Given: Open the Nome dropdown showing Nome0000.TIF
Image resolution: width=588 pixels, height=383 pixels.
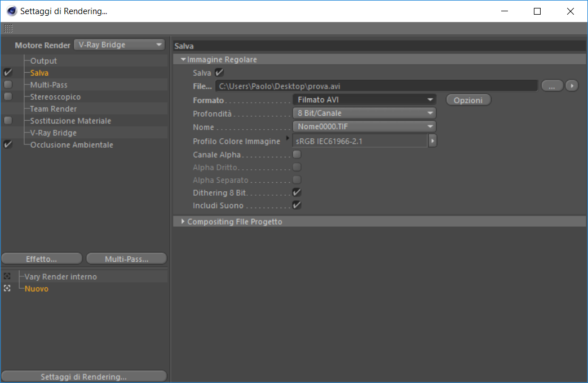Looking at the screenshot, I should coord(364,126).
